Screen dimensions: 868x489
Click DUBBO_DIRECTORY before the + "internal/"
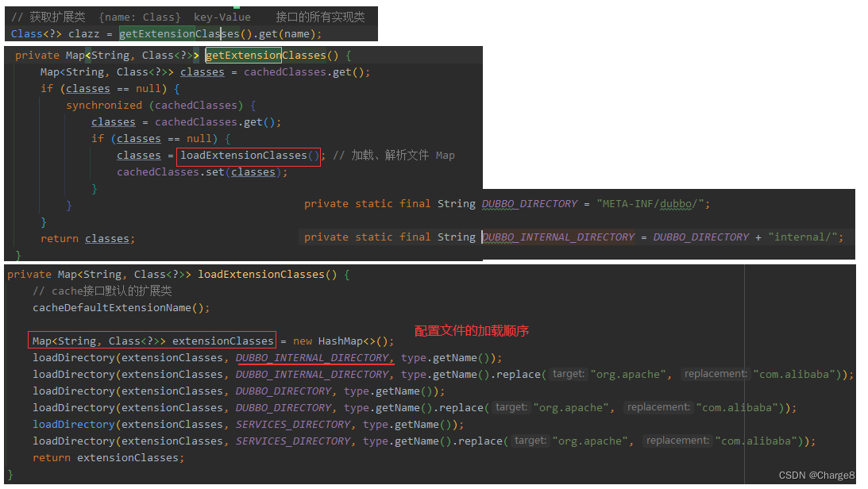[700, 237]
